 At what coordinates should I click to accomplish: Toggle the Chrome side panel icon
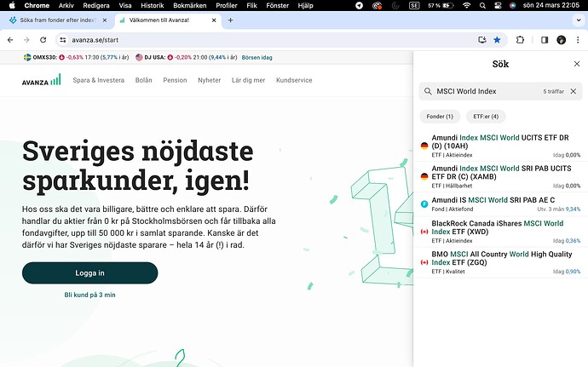point(544,39)
